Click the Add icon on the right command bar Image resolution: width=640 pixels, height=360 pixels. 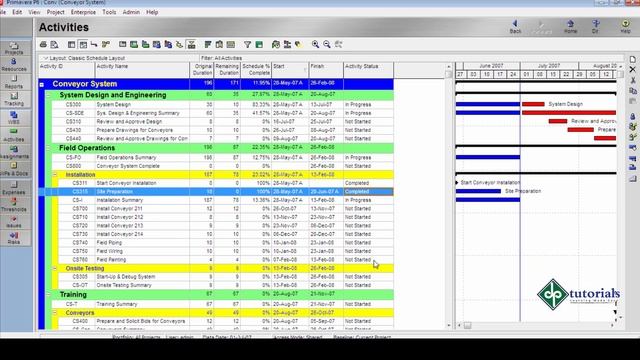(x=632, y=60)
